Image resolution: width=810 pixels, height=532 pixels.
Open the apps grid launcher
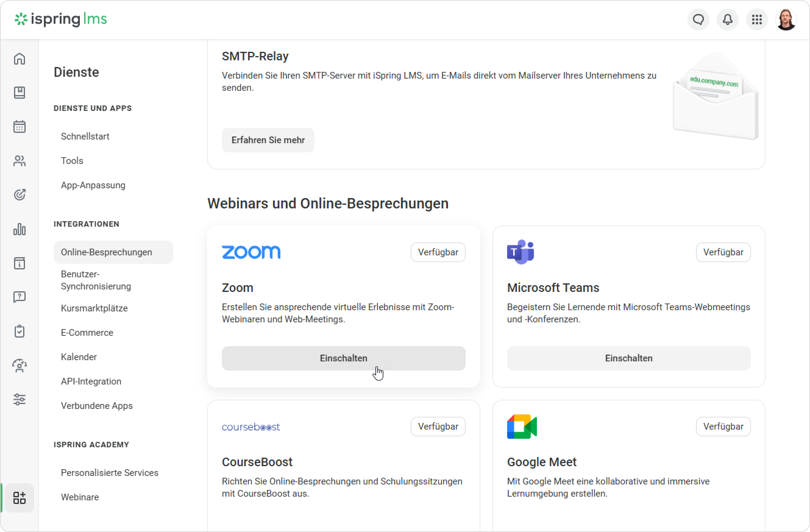(757, 20)
